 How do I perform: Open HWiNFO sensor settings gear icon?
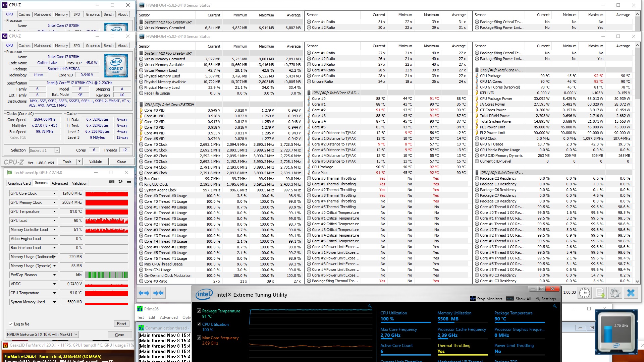(615, 293)
